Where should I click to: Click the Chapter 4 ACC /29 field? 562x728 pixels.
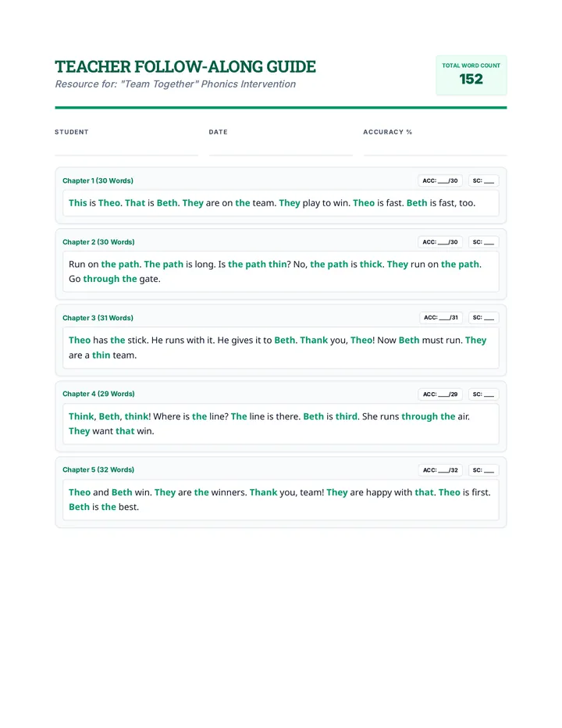click(x=440, y=394)
